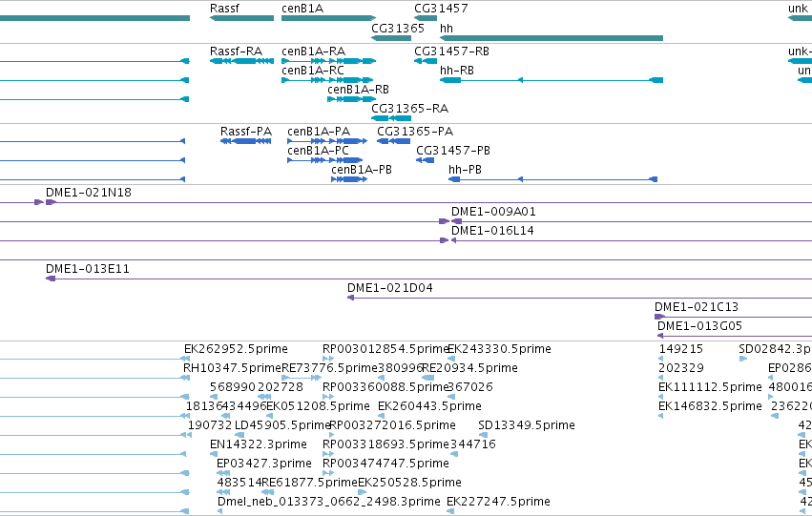812x516 pixels.
Task: Select the cenB1A-PC coding feature
Action: tap(325, 160)
